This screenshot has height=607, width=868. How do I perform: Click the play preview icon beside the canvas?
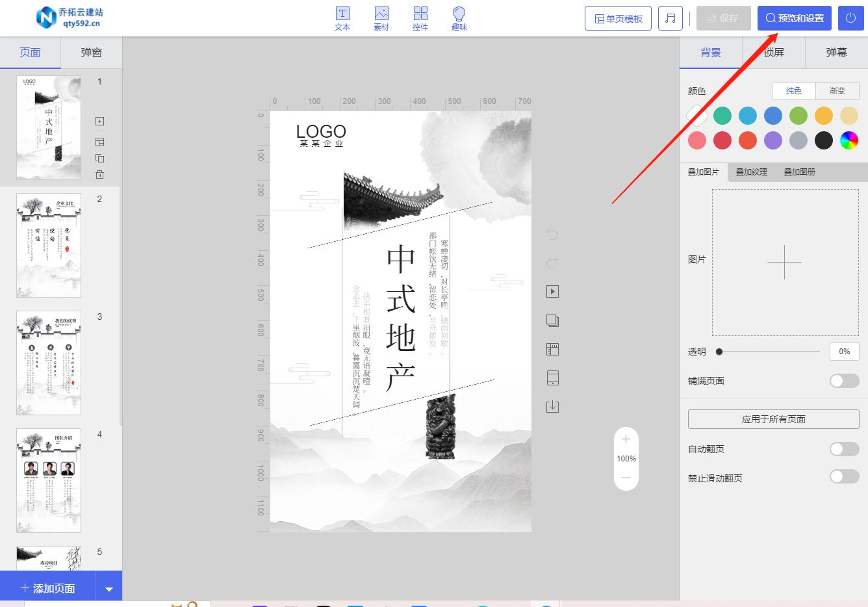click(552, 291)
